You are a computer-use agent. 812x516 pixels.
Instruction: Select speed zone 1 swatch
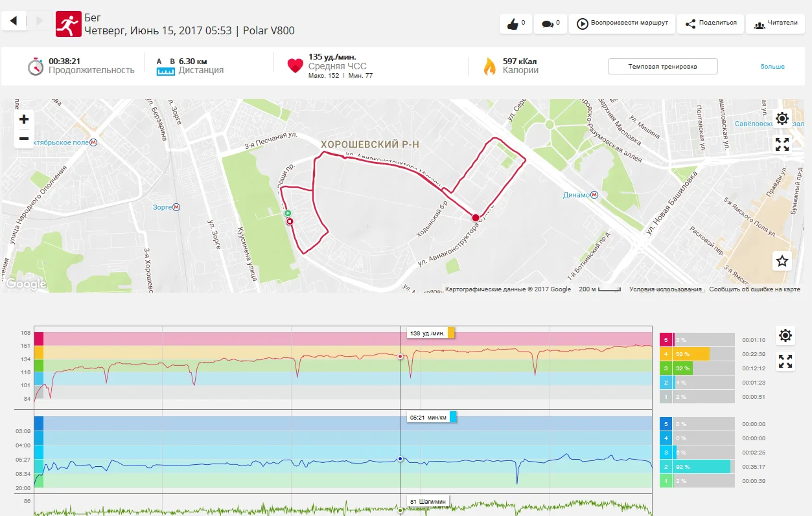coord(666,480)
